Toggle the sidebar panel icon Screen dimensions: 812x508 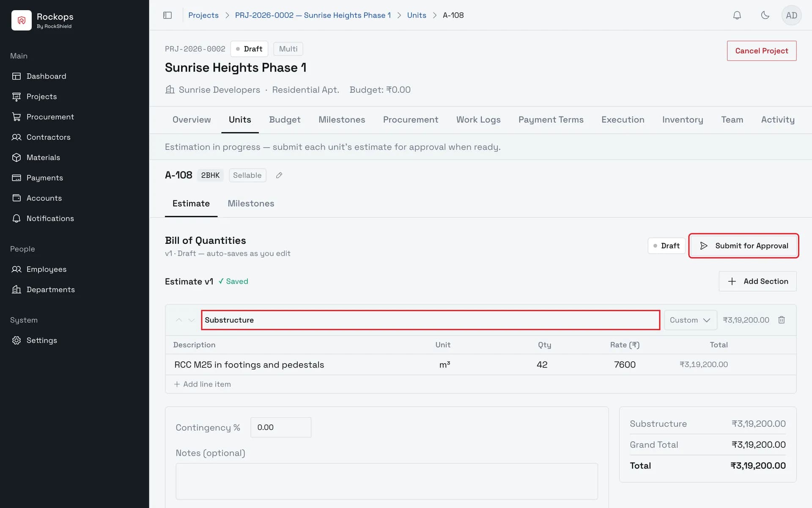[167, 15]
